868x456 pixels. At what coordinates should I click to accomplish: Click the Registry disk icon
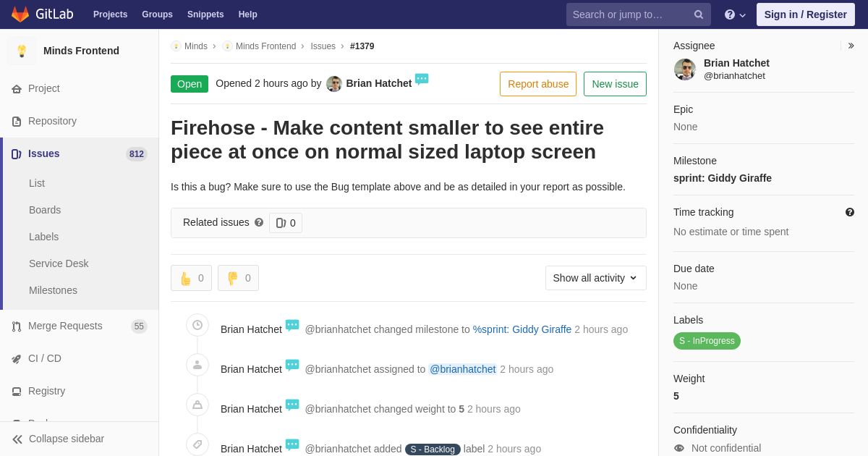pyautogui.click(x=17, y=392)
